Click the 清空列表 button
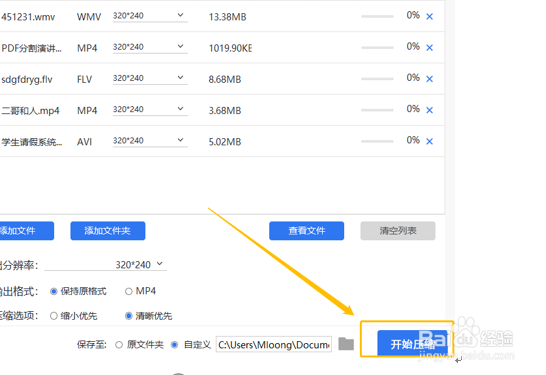Image resolution: width=546 pixels, height=375 pixels. pos(398,231)
